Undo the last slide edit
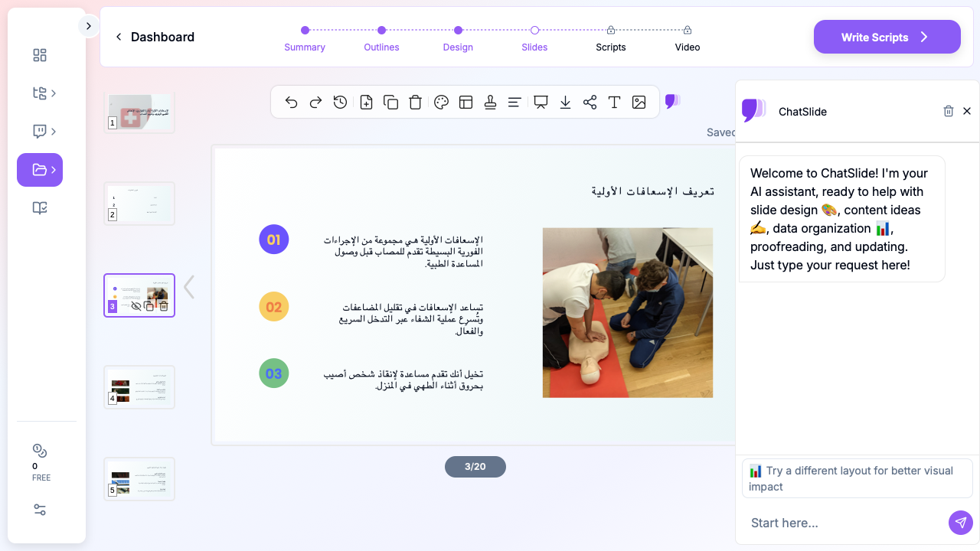Image resolution: width=980 pixels, height=551 pixels. tap(291, 103)
